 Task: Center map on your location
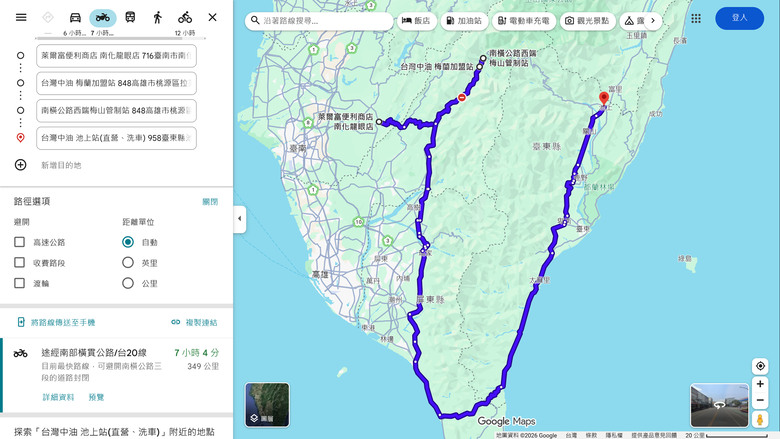coord(760,366)
